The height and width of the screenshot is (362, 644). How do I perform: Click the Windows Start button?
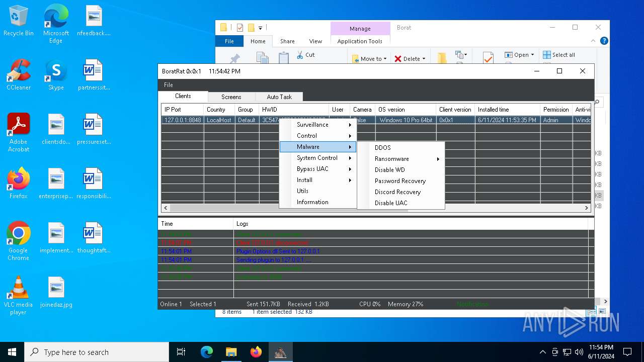tap(12, 352)
